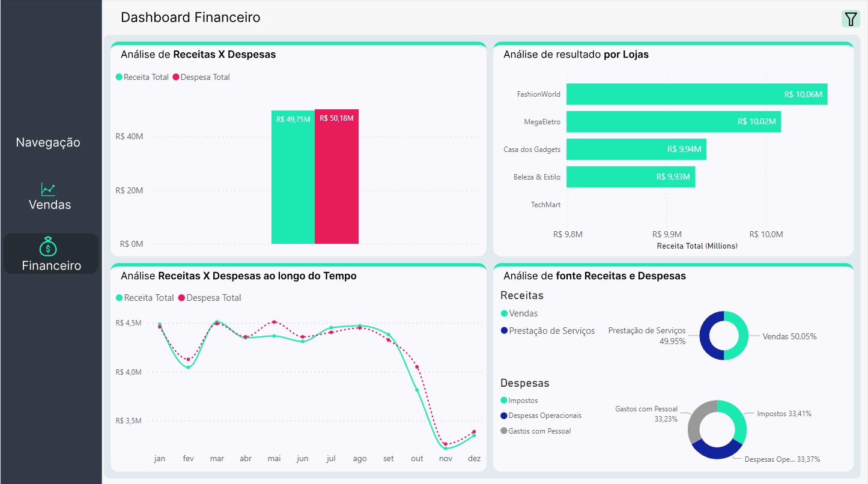
Task: Click the Vendas line-chart icon
Action: (x=48, y=189)
